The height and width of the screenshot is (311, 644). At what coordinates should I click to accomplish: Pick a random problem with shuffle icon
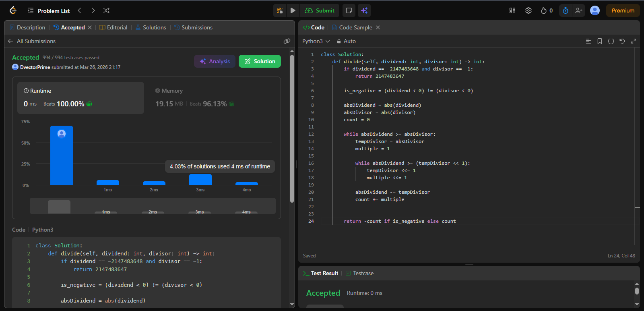[x=106, y=10]
